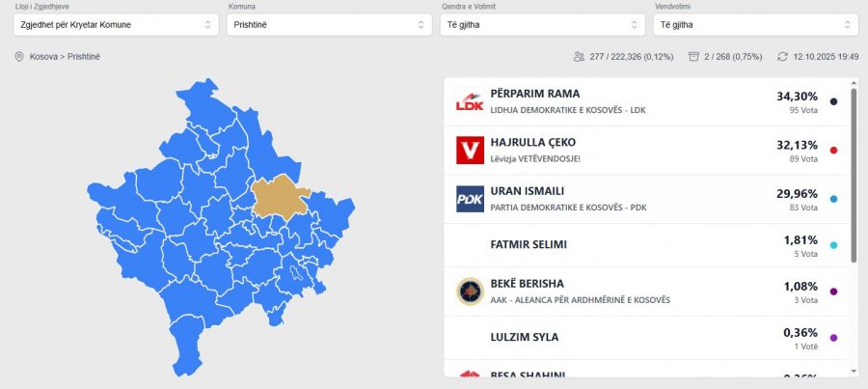
Task: Click the Kosova breadcrumb link
Action: 44,57
